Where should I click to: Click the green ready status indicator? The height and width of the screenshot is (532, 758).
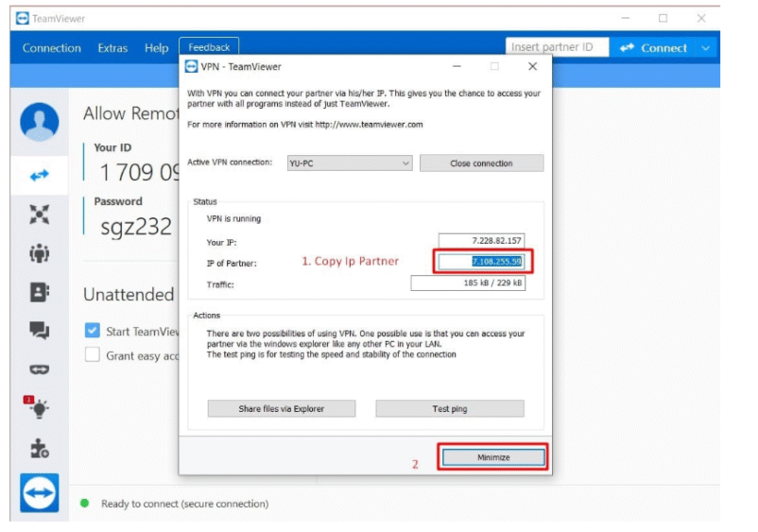[85, 503]
